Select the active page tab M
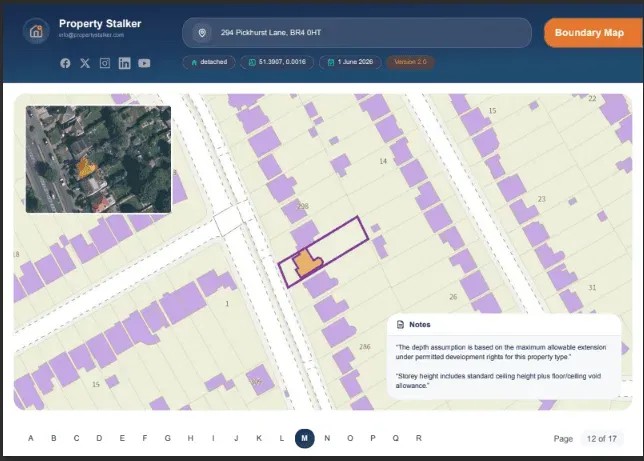 click(x=304, y=438)
